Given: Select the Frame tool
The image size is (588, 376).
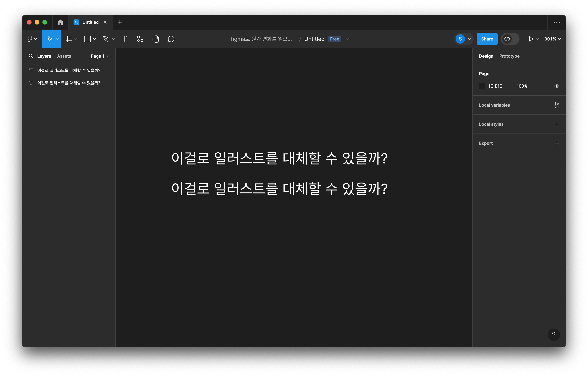Looking at the screenshot, I should pyautogui.click(x=69, y=39).
